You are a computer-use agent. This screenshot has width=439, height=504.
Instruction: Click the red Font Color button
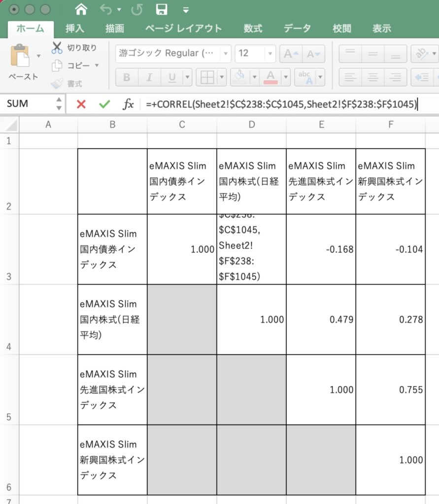(x=270, y=77)
